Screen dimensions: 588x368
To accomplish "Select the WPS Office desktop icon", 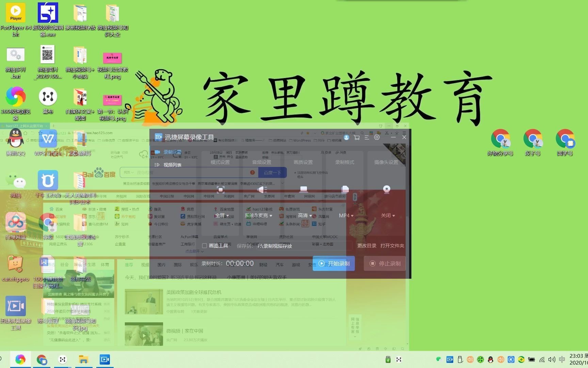I will pyautogui.click(x=48, y=143).
